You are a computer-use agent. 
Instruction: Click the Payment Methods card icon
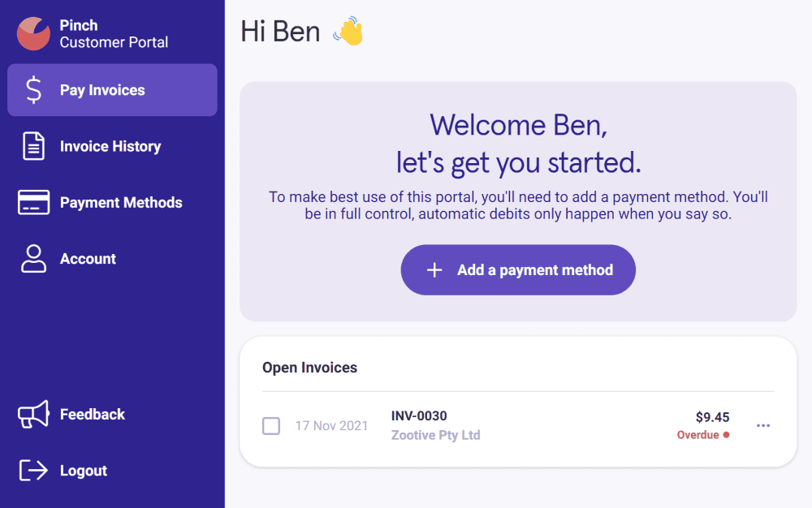pyautogui.click(x=32, y=202)
